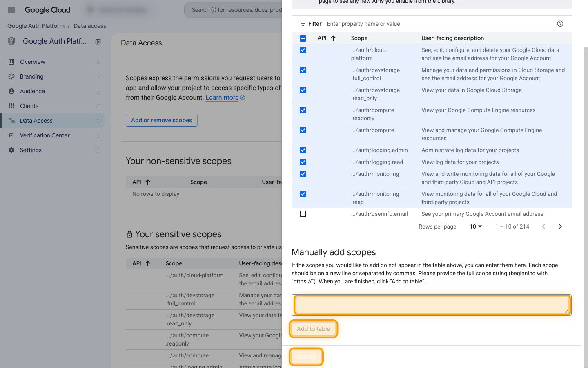Click the filter property name input

coord(439,24)
